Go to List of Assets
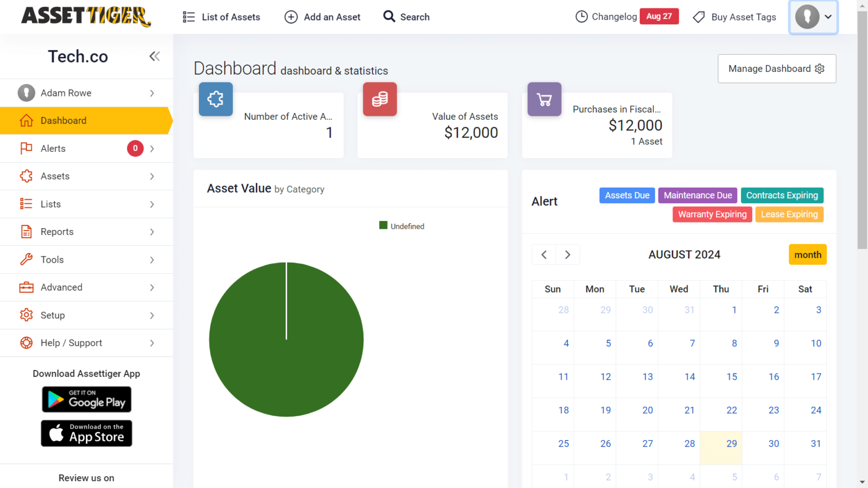 coord(230,17)
